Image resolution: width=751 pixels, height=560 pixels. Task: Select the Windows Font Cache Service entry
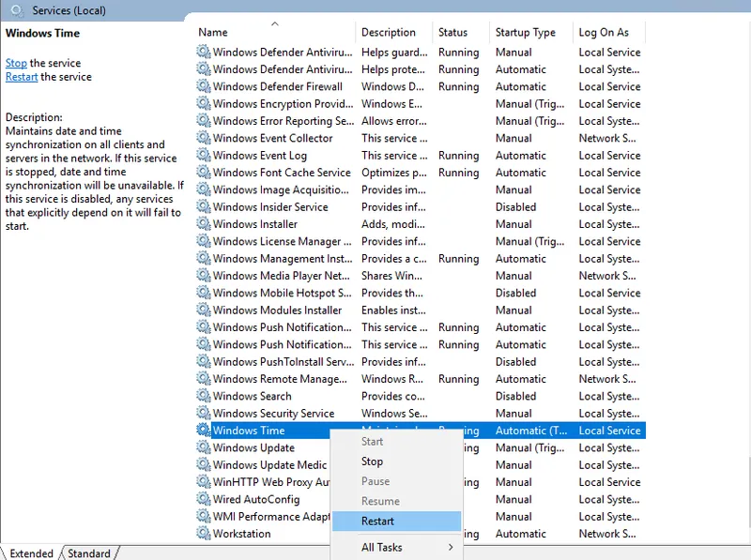(281, 173)
